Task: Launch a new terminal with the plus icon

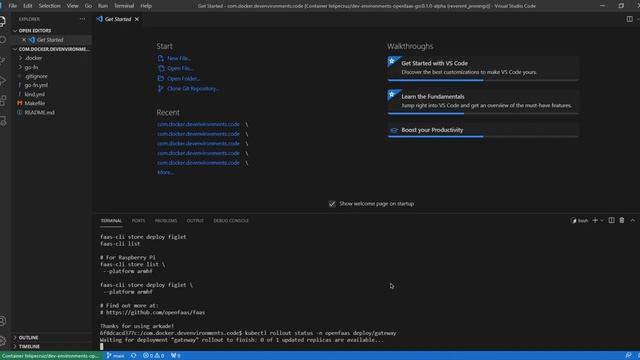Action: (595, 220)
